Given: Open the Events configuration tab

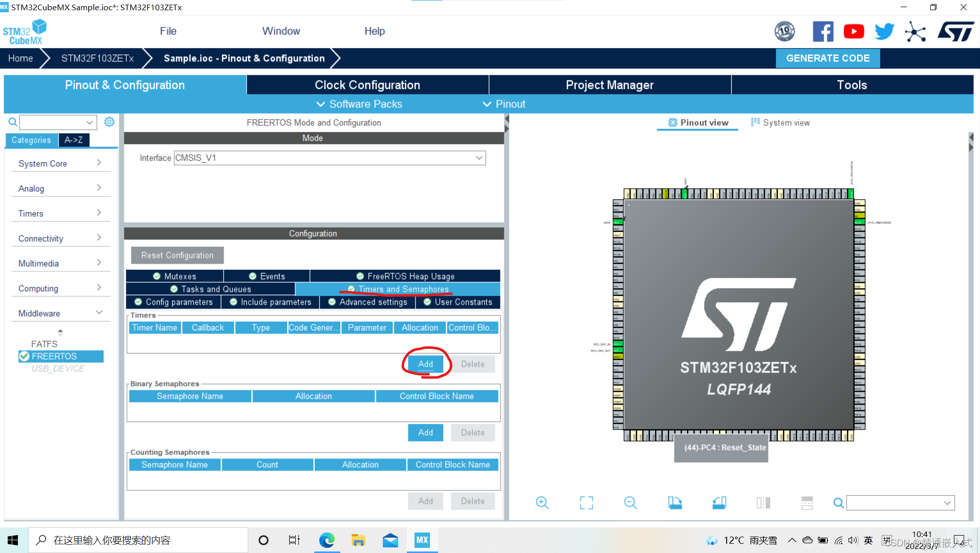Looking at the screenshot, I should tap(267, 276).
